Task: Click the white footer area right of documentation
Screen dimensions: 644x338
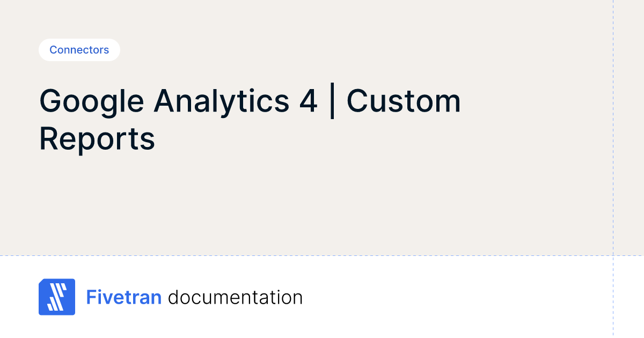Action: click(x=456, y=297)
